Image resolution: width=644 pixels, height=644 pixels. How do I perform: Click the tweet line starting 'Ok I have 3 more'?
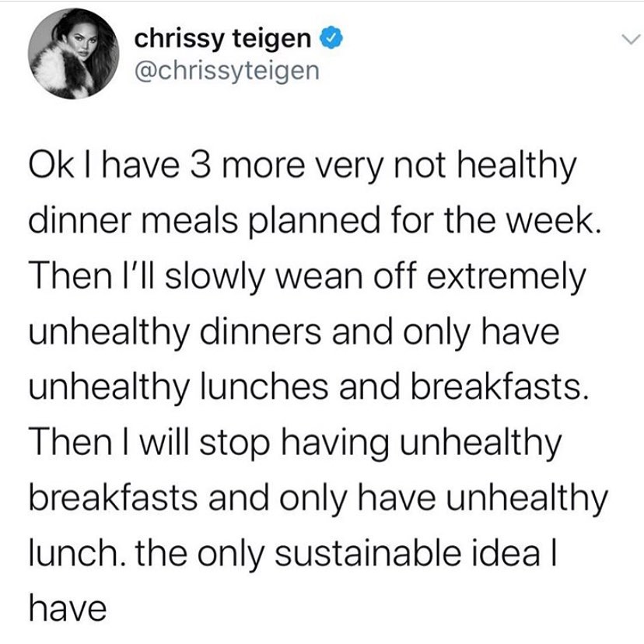point(303,166)
